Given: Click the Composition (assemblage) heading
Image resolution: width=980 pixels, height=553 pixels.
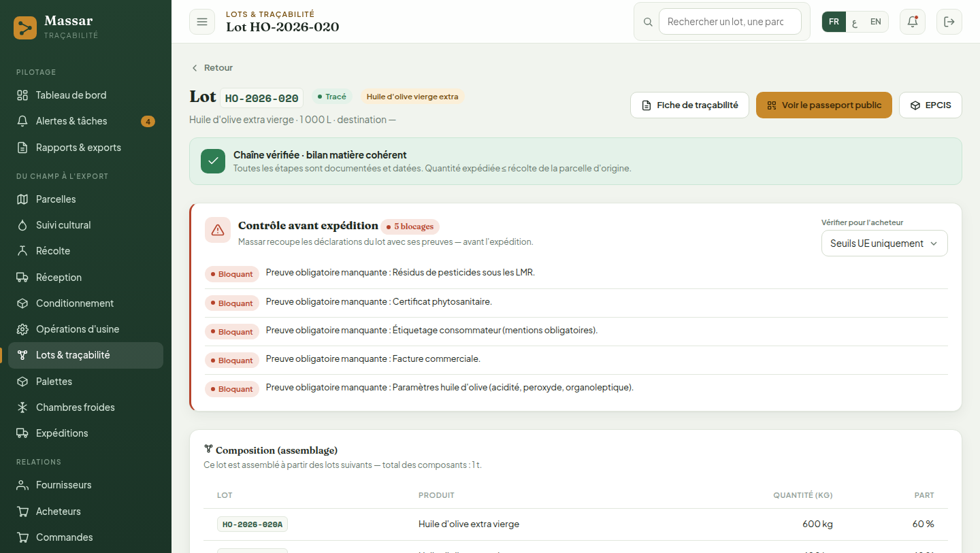Looking at the screenshot, I should tap(276, 450).
